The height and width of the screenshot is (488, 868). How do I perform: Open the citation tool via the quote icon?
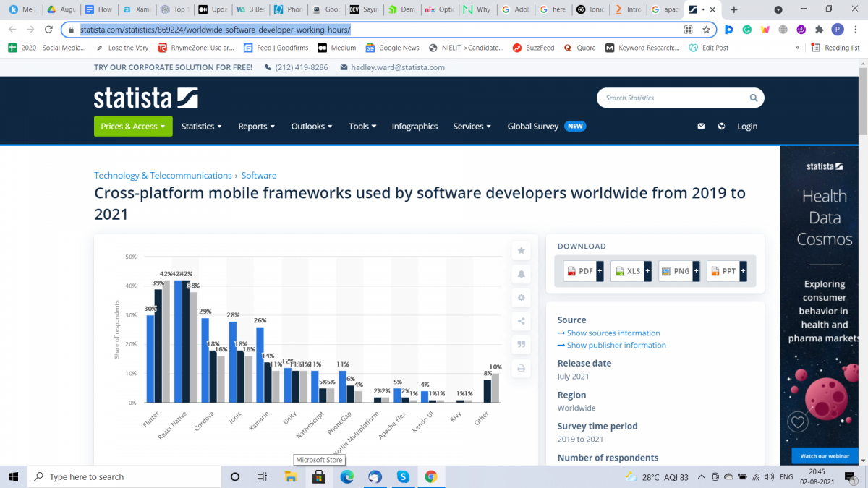521,345
